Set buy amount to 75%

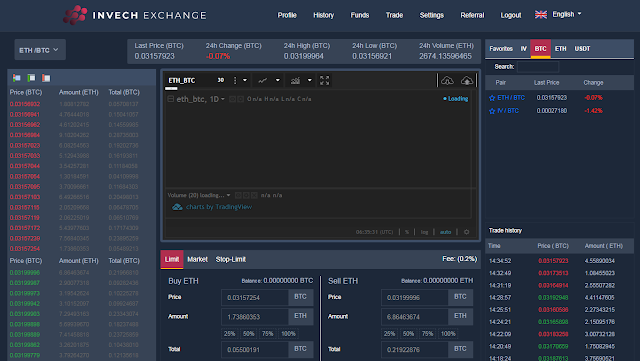click(x=268, y=334)
